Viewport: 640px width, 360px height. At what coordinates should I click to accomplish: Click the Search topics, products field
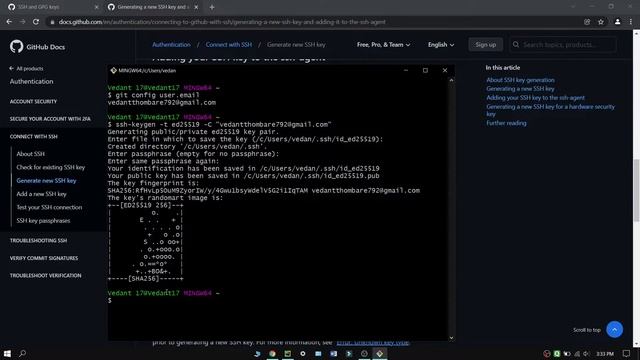click(563, 44)
